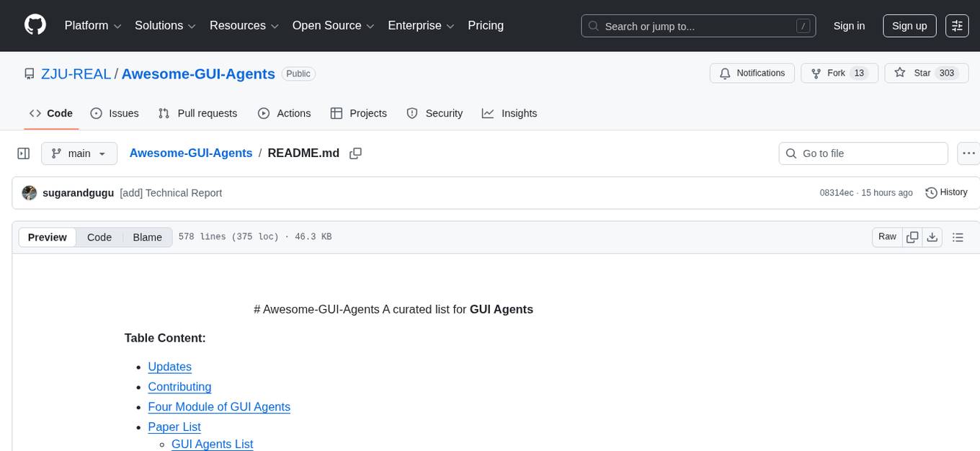Sign up for a GitHub account
Image resolution: width=980 pixels, height=451 pixels.
click(909, 25)
